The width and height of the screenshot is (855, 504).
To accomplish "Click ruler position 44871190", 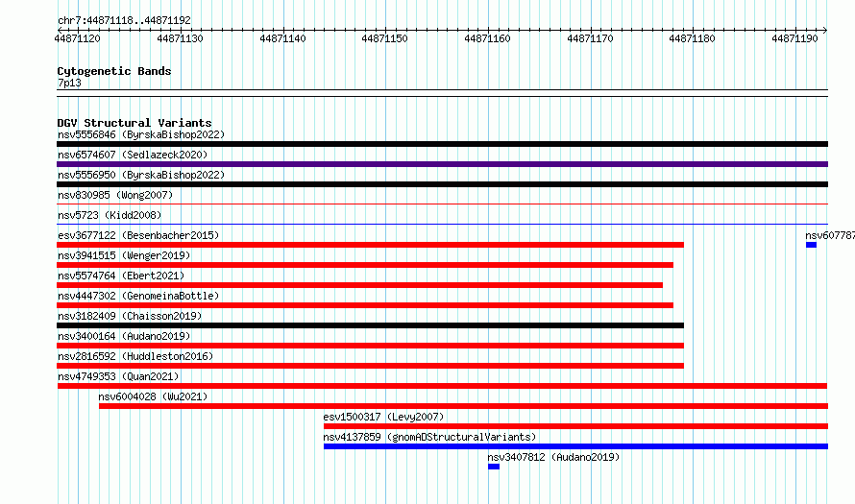I will coord(795,38).
